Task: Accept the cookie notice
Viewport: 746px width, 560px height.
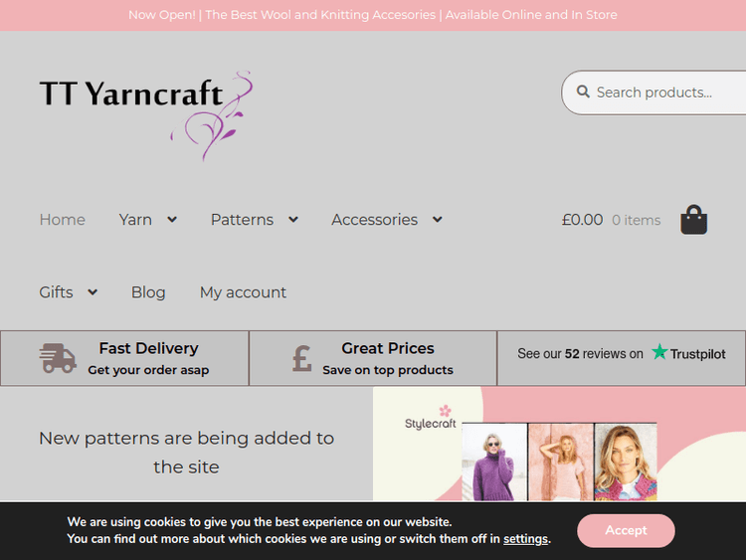Action: click(x=626, y=530)
